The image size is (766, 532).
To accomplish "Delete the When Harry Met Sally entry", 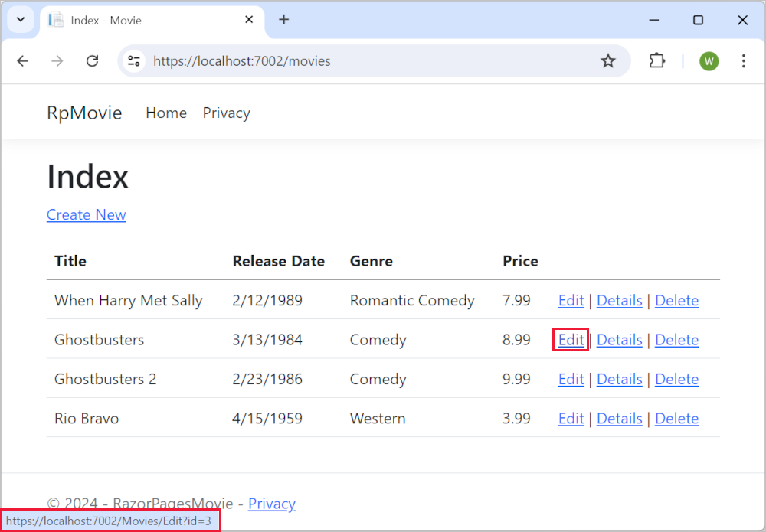I will (x=676, y=300).
